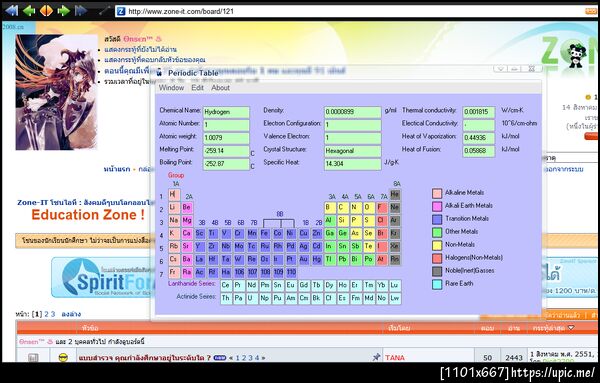This screenshot has height=383, width=600.
Task: Open the About menu in Periodic Table
Action: coord(220,88)
